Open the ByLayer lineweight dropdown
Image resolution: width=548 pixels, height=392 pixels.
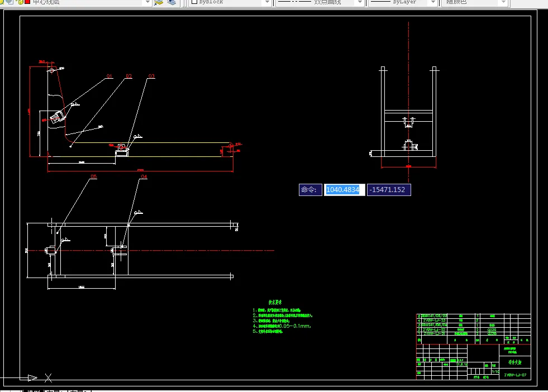(x=403, y=2)
